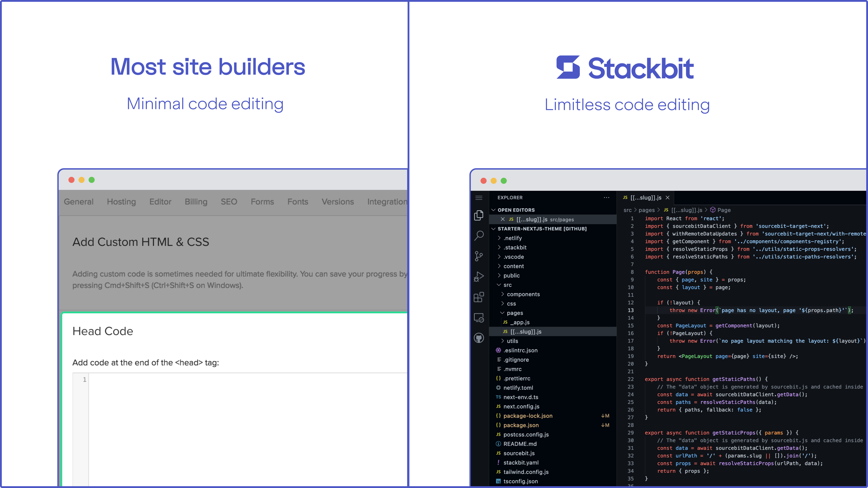This screenshot has width=868, height=488.
Task: Collapse the OPEN EDITORS section
Action: [493, 210]
